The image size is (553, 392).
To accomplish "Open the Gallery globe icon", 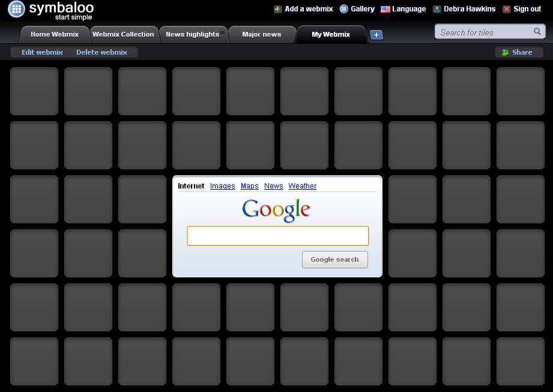I will point(344,9).
